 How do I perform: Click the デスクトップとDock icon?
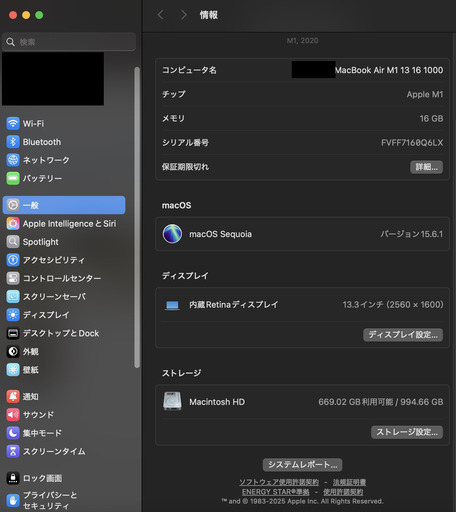(13, 333)
